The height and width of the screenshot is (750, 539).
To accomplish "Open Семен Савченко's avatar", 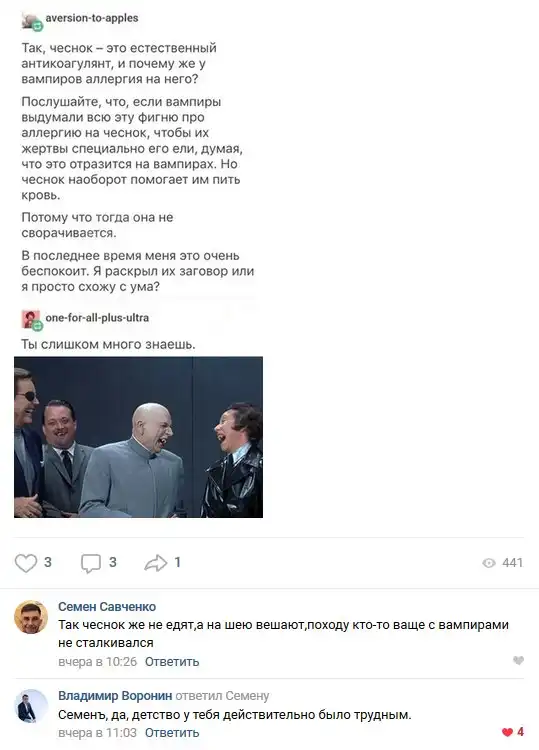I will [31, 617].
